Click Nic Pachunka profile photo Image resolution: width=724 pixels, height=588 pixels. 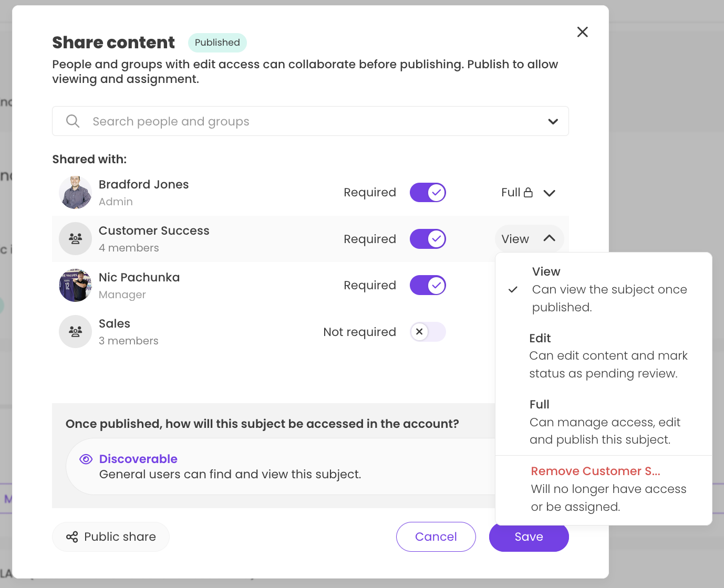pyautogui.click(x=75, y=286)
